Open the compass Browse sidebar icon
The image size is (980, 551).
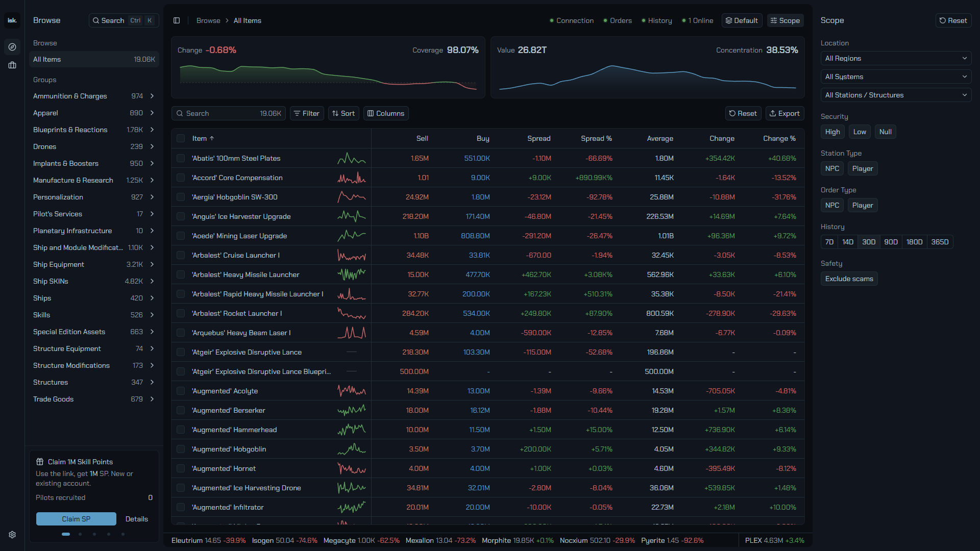(12, 47)
